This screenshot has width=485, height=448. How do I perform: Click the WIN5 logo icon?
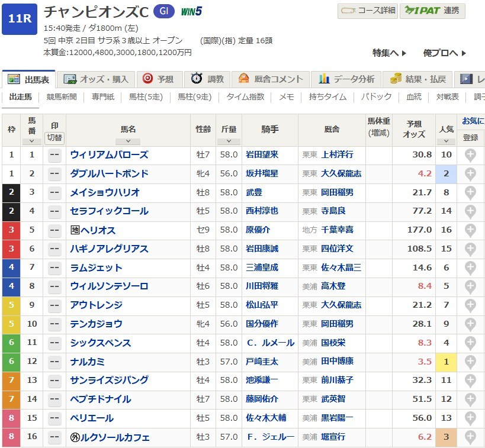click(x=191, y=11)
